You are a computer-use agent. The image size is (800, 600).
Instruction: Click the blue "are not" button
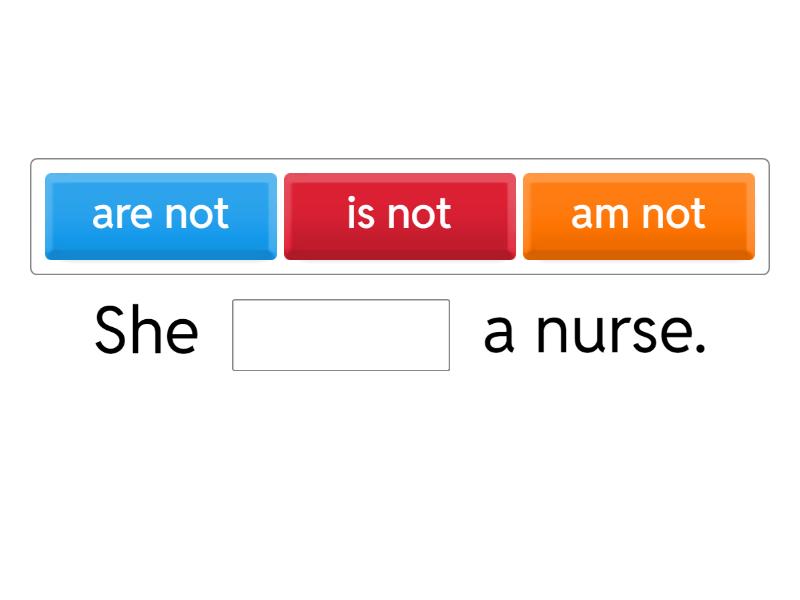161,216
